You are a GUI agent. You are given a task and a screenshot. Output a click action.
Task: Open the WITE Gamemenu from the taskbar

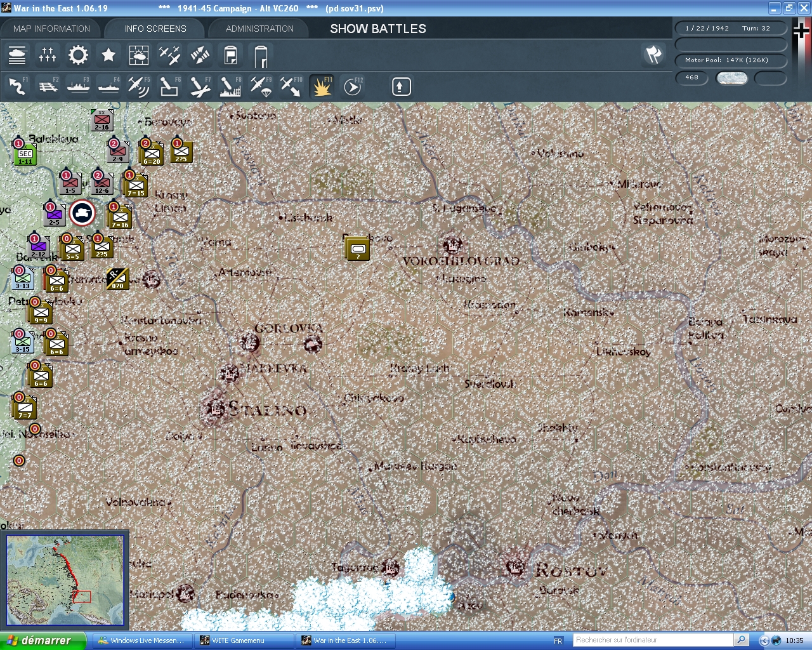(244, 640)
